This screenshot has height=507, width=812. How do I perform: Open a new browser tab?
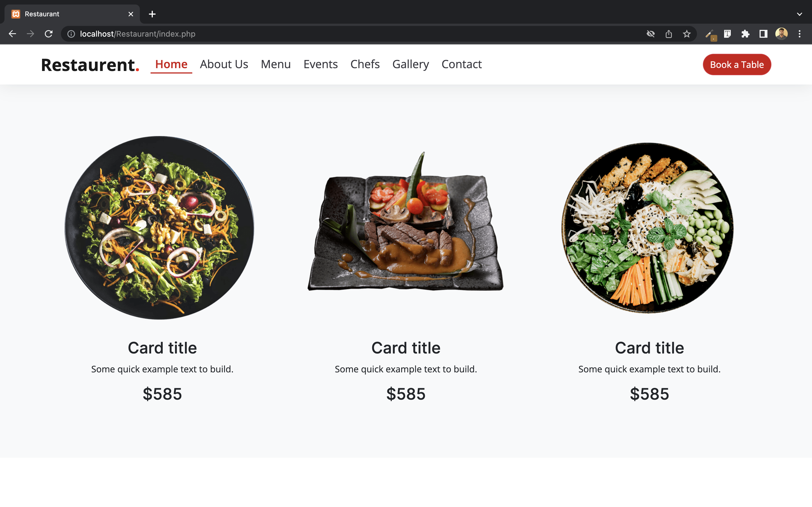(x=152, y=14)
